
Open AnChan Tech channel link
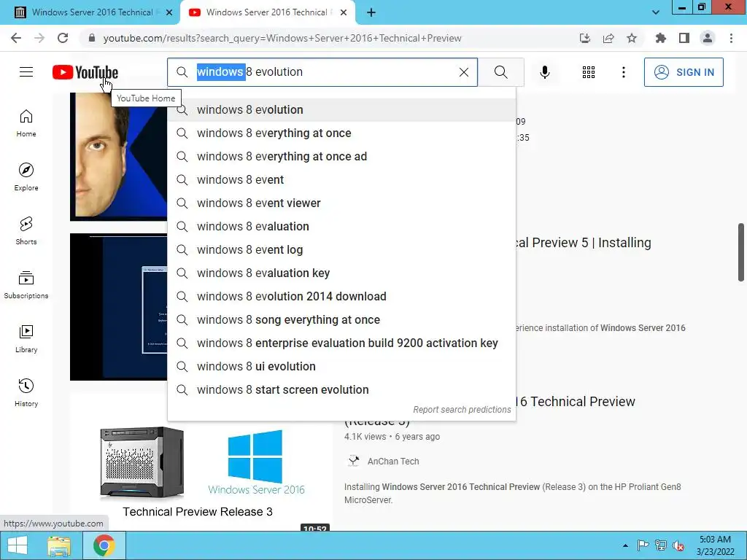393,462
